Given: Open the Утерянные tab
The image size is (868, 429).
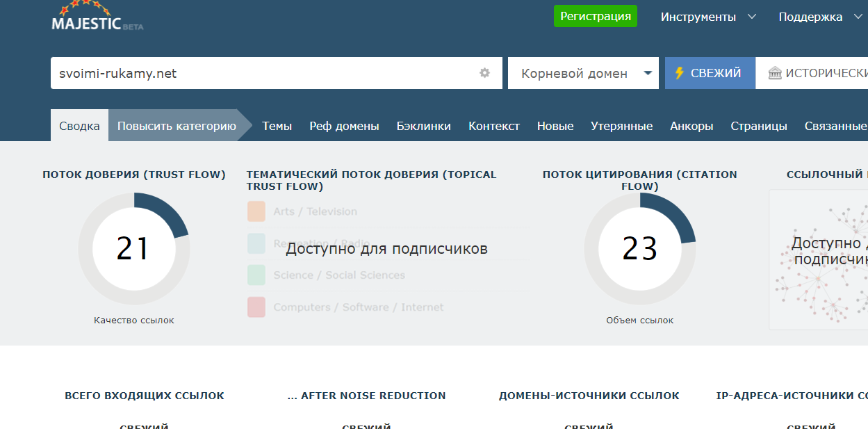Looking at the screenshot, I should (622, 126).
